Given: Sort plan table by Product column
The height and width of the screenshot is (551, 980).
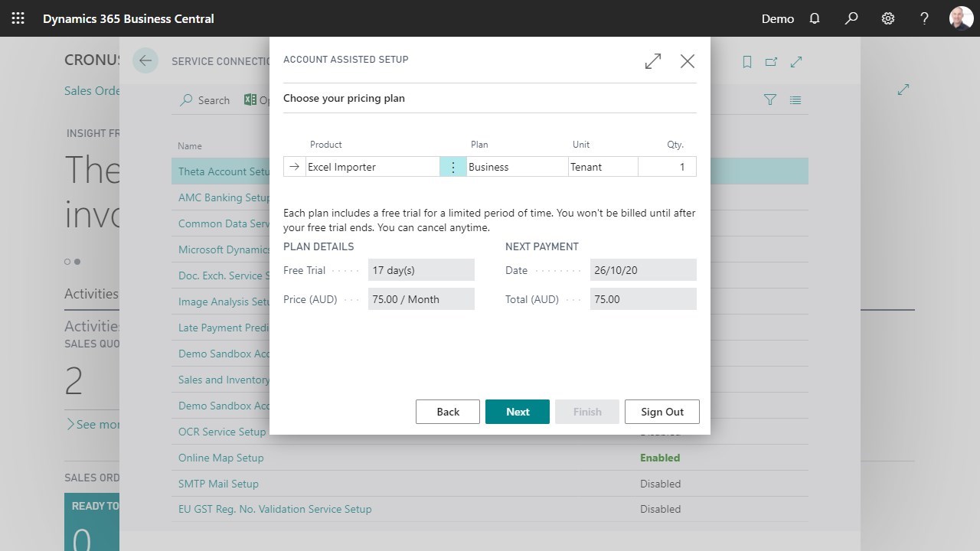Looking at the screenshot, I should point(325,144).
